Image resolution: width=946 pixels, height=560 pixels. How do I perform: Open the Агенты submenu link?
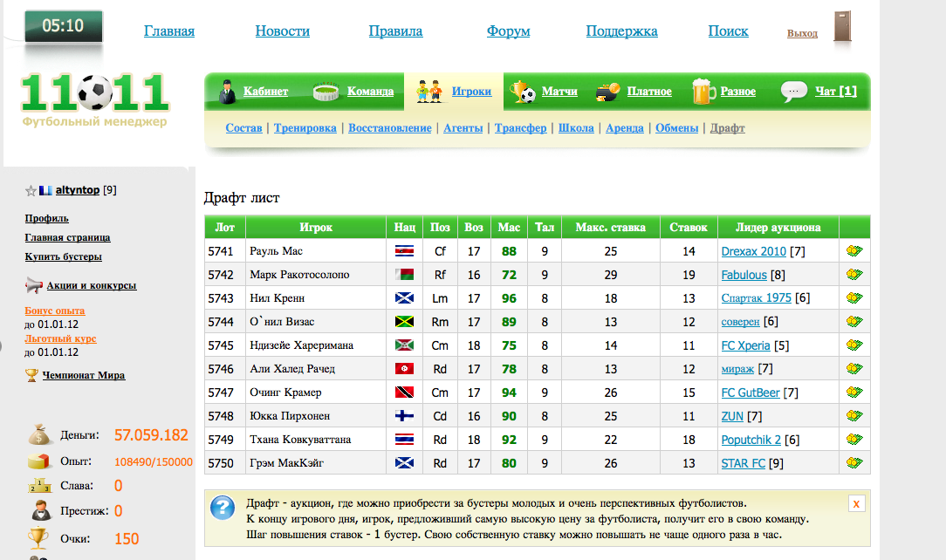(463, 128)
